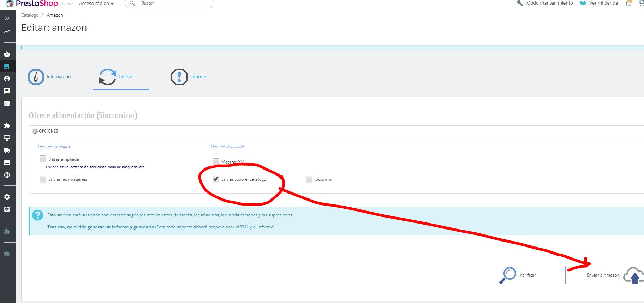Open International via the globe sidebar icon
The width and height of the screenshot is (644, 303).
click(x=7, y=175)
